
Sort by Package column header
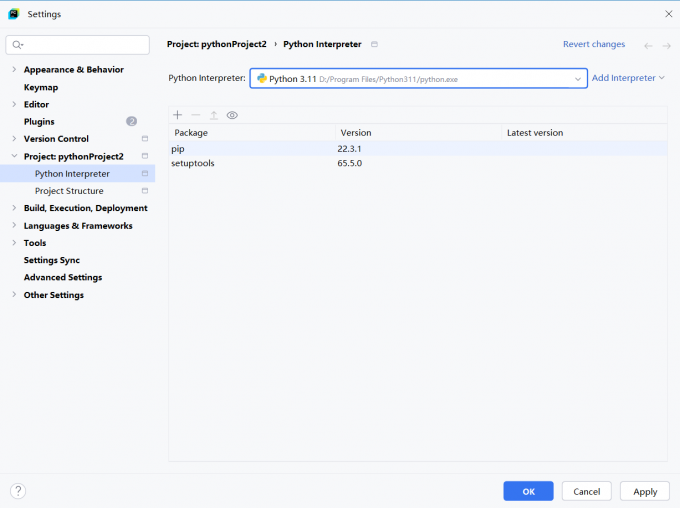pyautogui.click(x=252, y=133)
